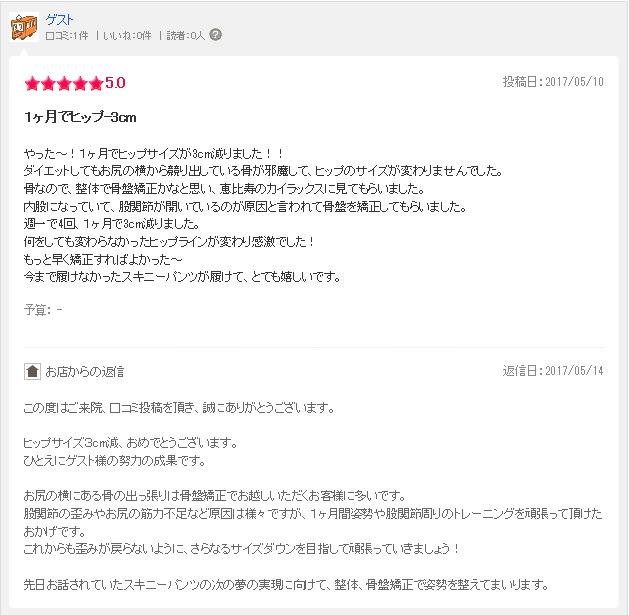
Task: Click the いいね:0件 count
Action: pos(127,36)
